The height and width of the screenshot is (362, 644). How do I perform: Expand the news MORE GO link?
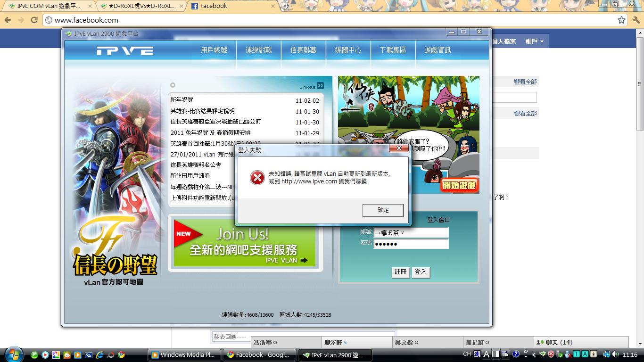click(x=313, y=86)
